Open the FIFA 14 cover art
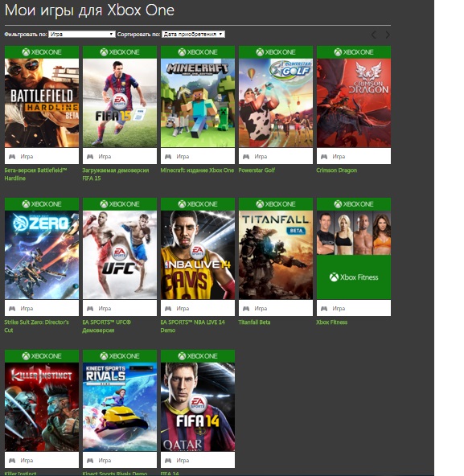 (x=198, y=407)
